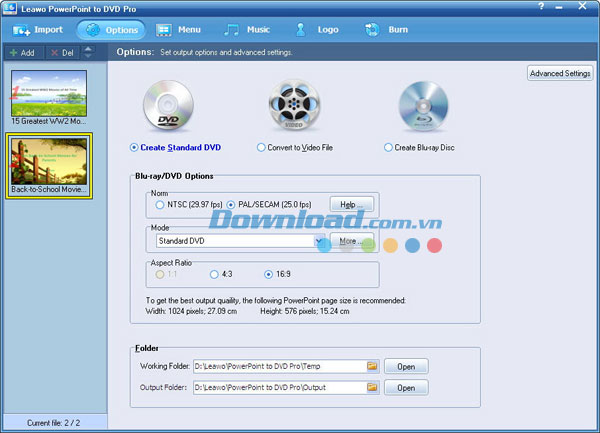Viewport: 600px width, 433px height.
Task: Open the Import tab
Action: [38, 30]
